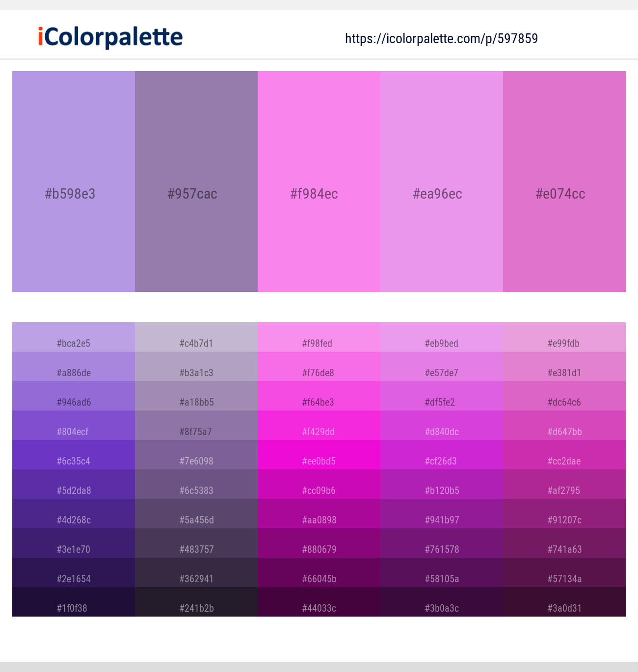Pick the #f98fed light pink shade

click(319, 337)
